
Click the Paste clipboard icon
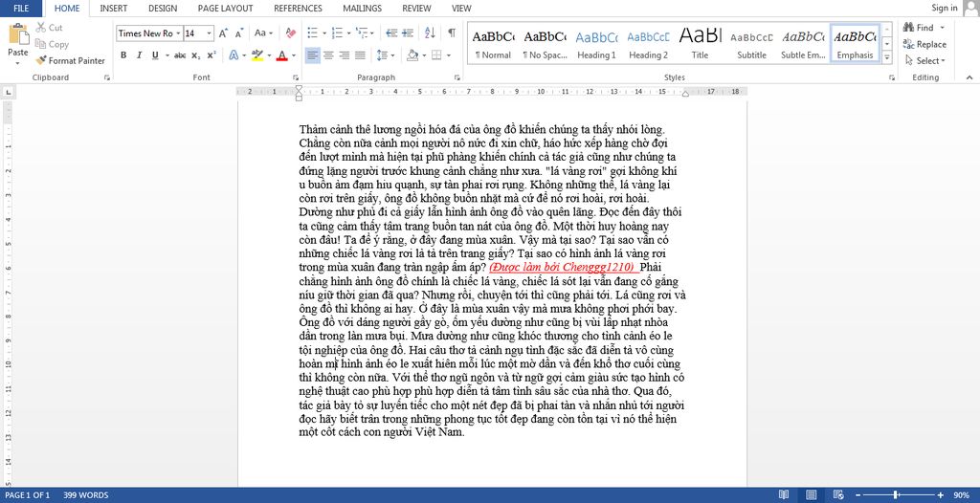coord(18,33)
